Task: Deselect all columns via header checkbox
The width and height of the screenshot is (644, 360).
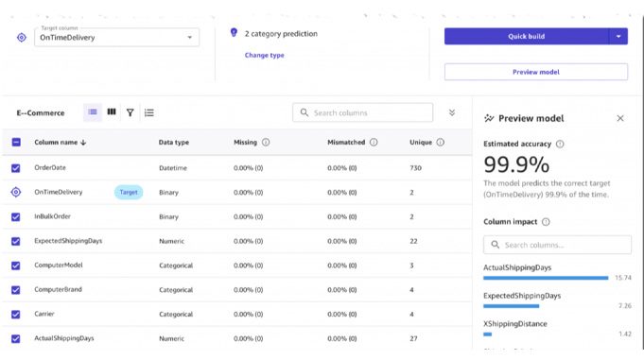Action: (16, 142)
